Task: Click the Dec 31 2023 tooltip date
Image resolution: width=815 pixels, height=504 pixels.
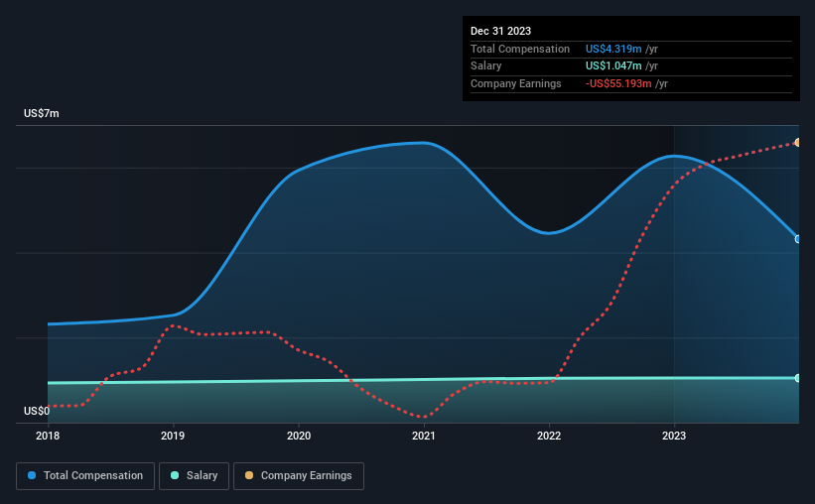Action: pyautogui.click(x=500, y=31)
